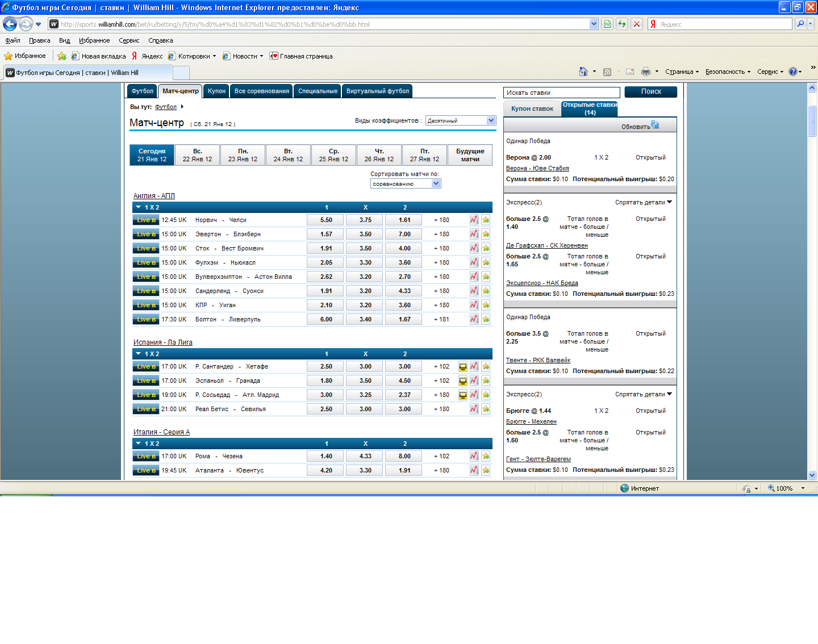The image size is (818, 644).
Task: Collapse the first Экспресс(2) bet details
Action: click(x=643, y=202)
